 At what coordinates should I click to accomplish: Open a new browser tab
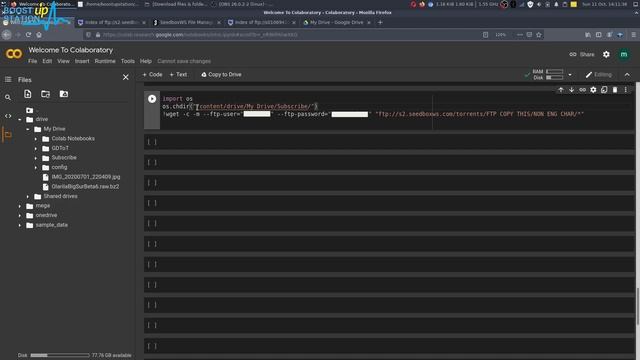click(x=380, y=22)
